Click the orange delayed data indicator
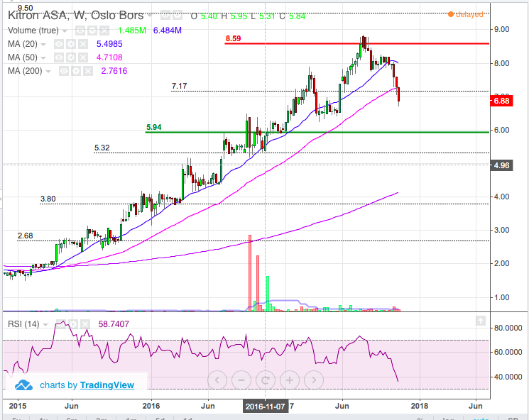The height and width of the screenshot is (420, 529). pyautogui.click(x=466, y=14)
